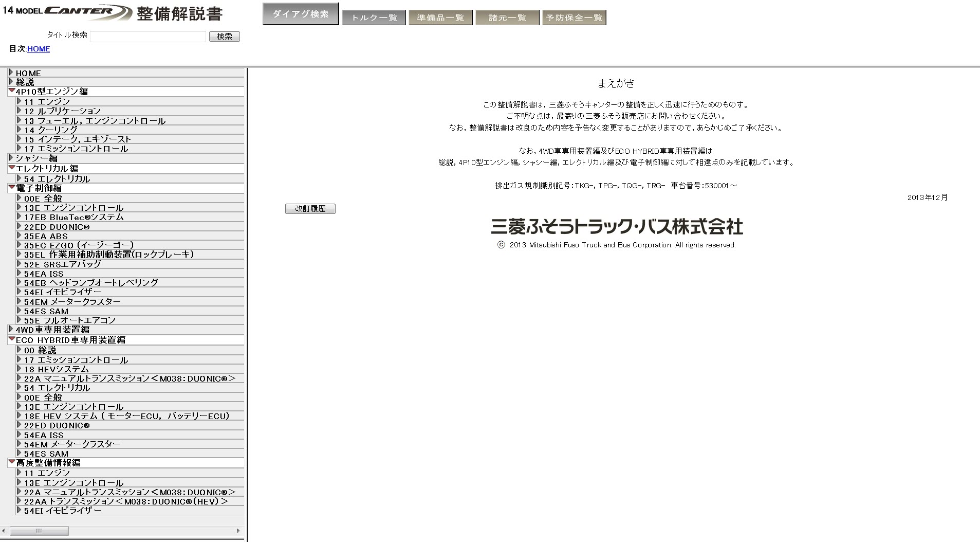Click the 検索 search button
The height and width of the screenshot is (542, 980).
224,36
